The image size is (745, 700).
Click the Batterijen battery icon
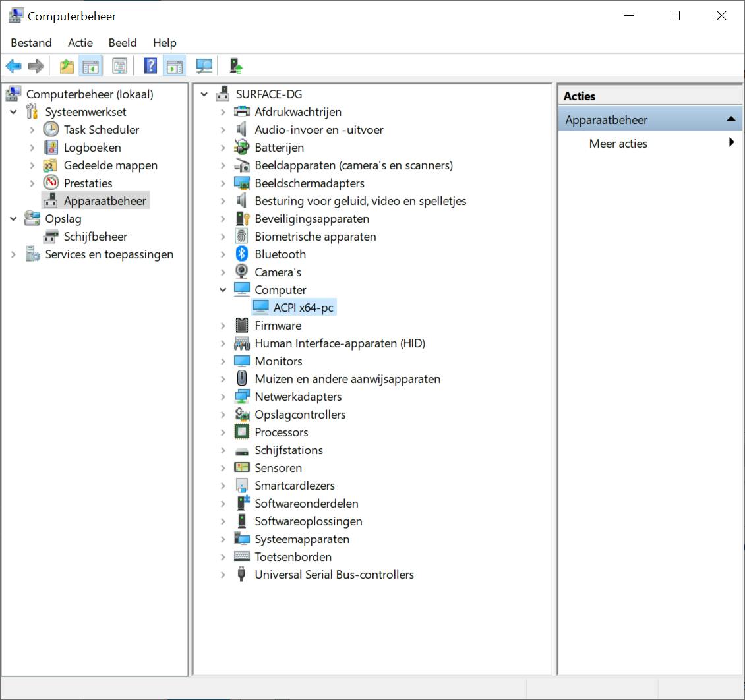pyautogui.click(x=242, y=148)
